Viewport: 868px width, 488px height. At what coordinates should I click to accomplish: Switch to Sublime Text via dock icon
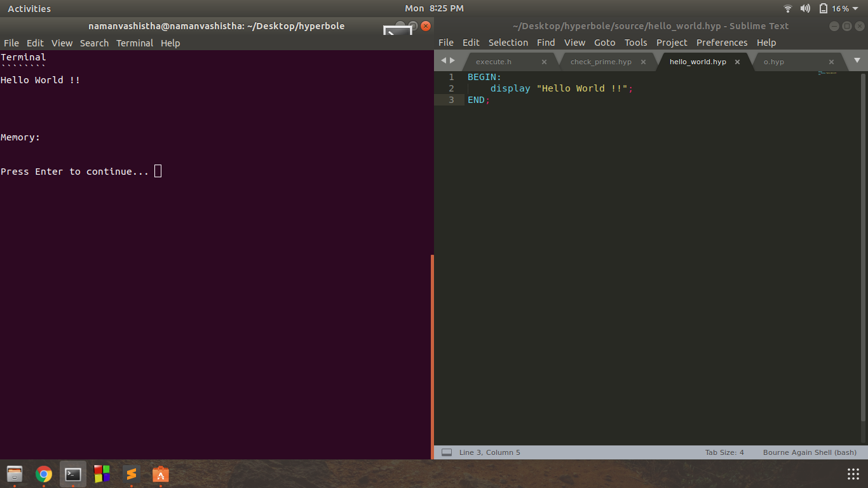pos(131,474)
